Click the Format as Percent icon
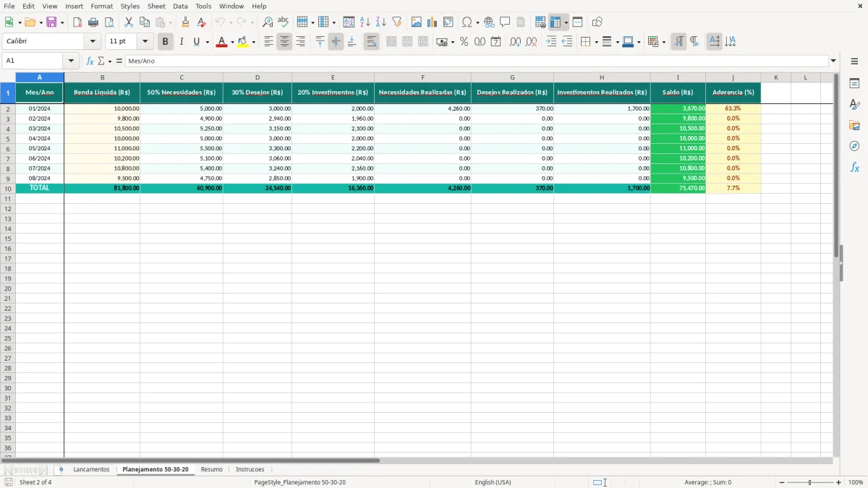Image resolution: width=868 pixels, height=488 pixels. click(x=464, y=42)
